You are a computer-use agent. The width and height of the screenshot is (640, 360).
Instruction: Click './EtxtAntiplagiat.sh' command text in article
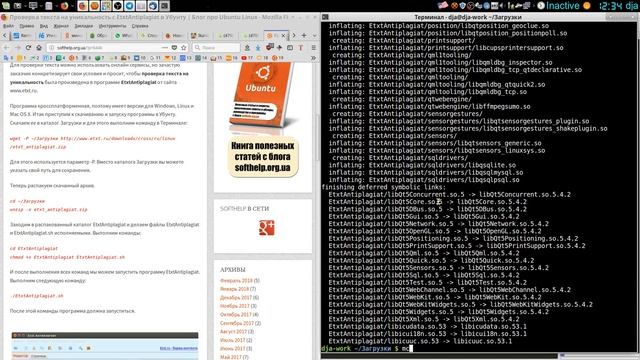37,296
